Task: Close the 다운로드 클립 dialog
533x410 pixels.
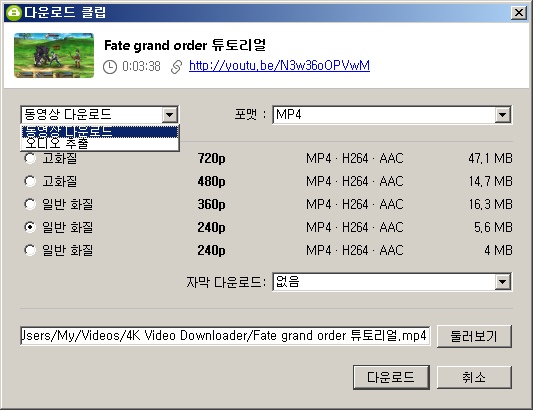Action: pos(519,13)
